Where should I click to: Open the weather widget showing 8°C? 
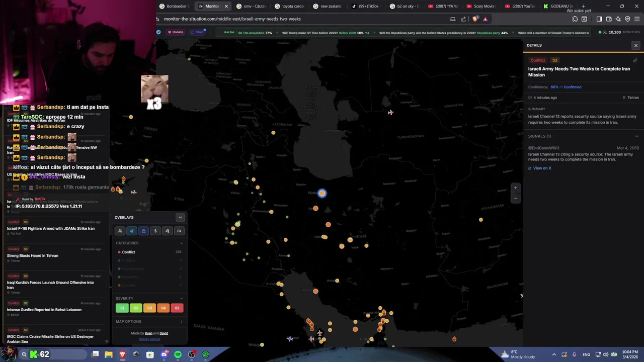[518, 354]
